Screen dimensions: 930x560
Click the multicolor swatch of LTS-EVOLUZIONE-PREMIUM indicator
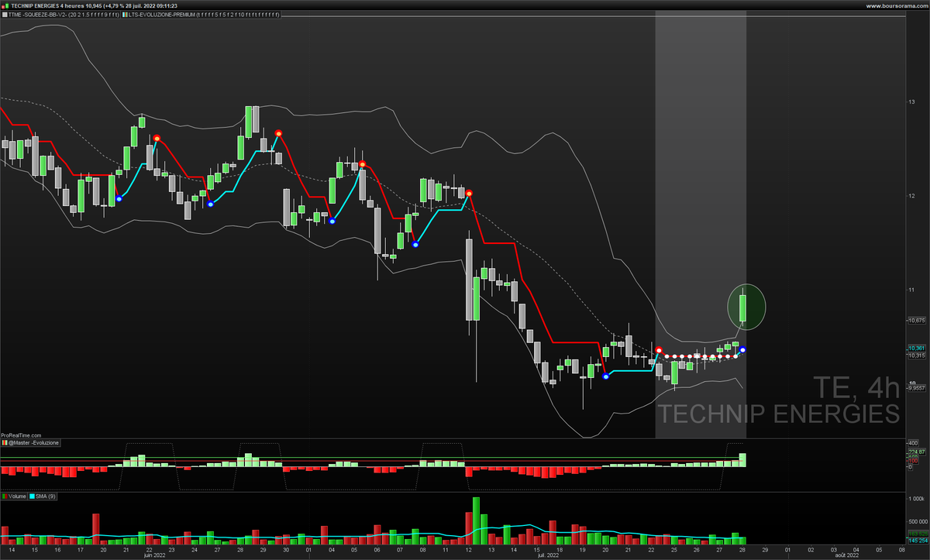pyautogui.click(x=126, y=15)
